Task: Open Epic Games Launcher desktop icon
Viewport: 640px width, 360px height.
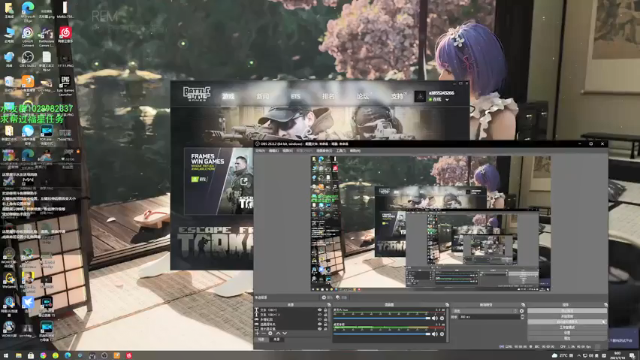Action: [65, 84]
